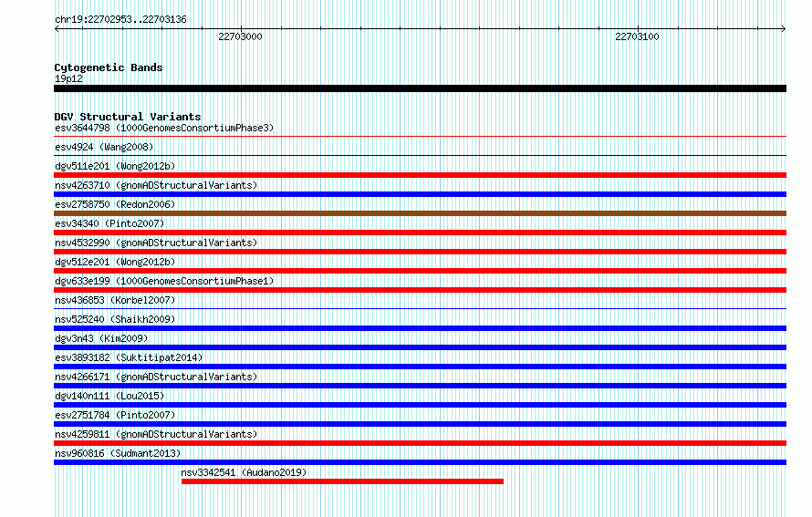Click the blue nsv960816 Sudmant2013 bar
The image size is (812, 517).
420,462
